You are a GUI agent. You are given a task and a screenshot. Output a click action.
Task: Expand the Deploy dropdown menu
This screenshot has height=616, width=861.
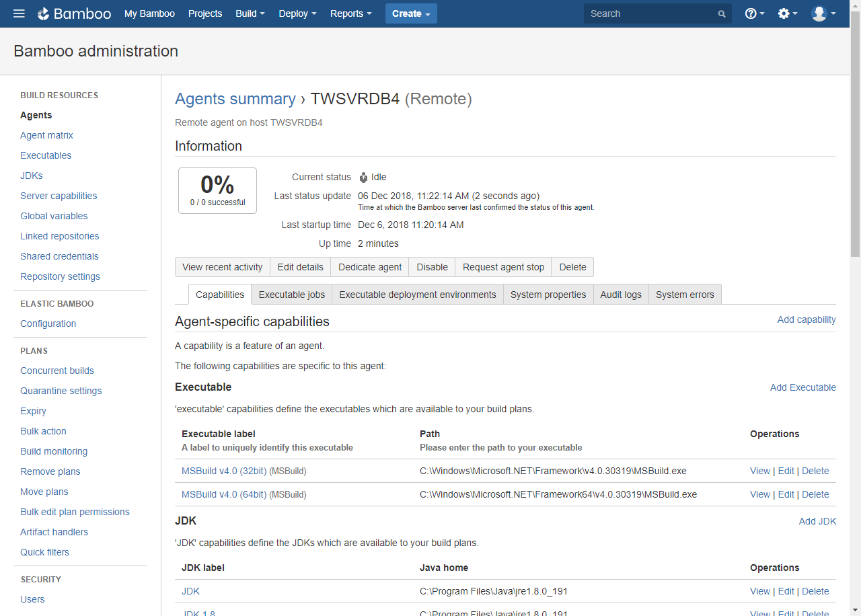click(297, 13)
